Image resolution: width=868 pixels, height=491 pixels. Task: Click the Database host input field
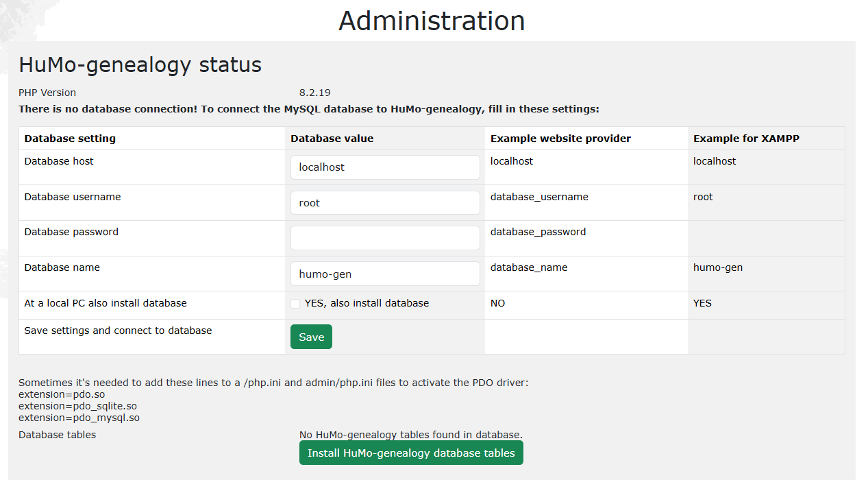tap(385, 167)
